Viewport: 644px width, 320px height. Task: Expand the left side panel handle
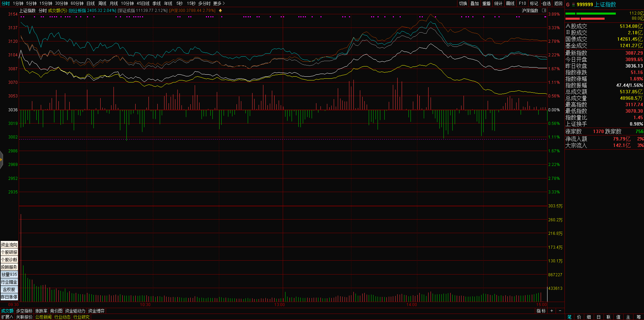point(1,159)
